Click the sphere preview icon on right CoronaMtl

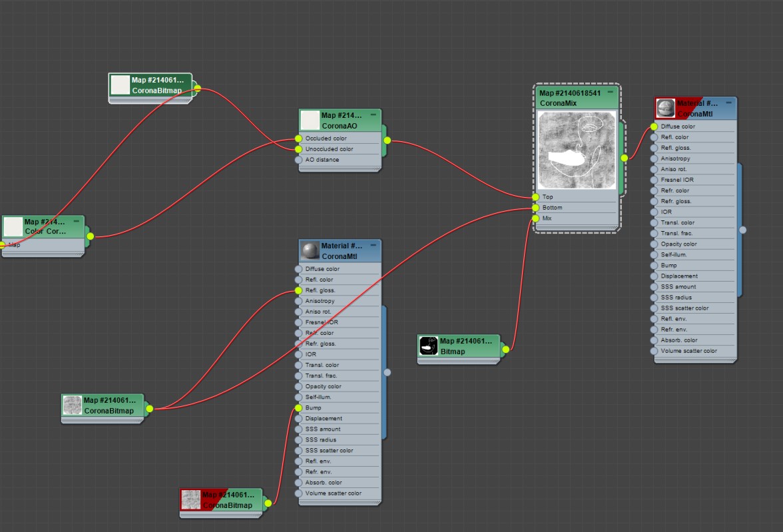click(x=665, y=109)
